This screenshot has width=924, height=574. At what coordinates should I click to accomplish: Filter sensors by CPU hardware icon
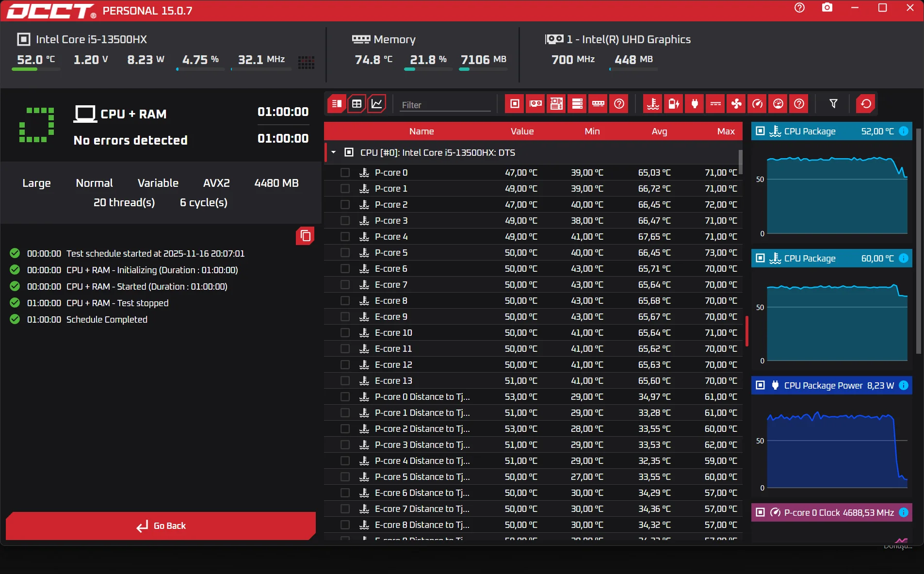515,104
